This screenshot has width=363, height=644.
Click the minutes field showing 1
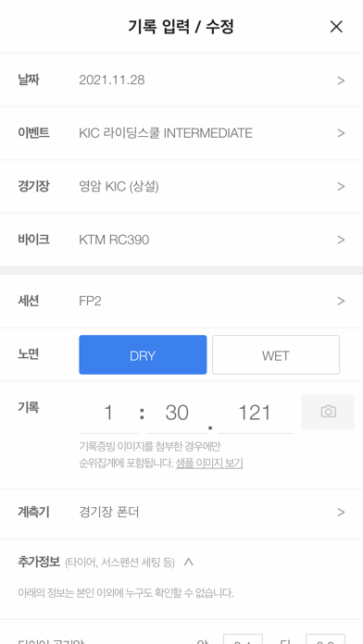coord(108,414)
